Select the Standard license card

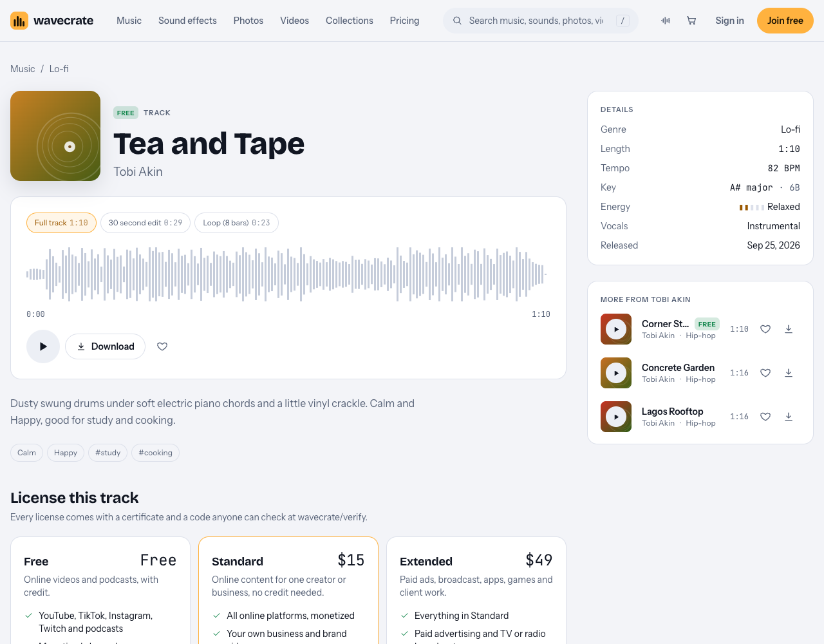(x=288, y=591)
